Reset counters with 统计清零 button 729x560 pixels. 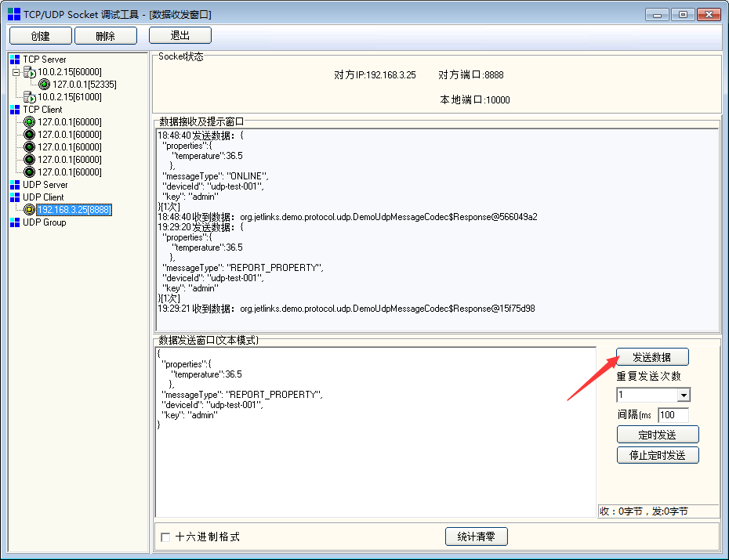pos(476,537)
